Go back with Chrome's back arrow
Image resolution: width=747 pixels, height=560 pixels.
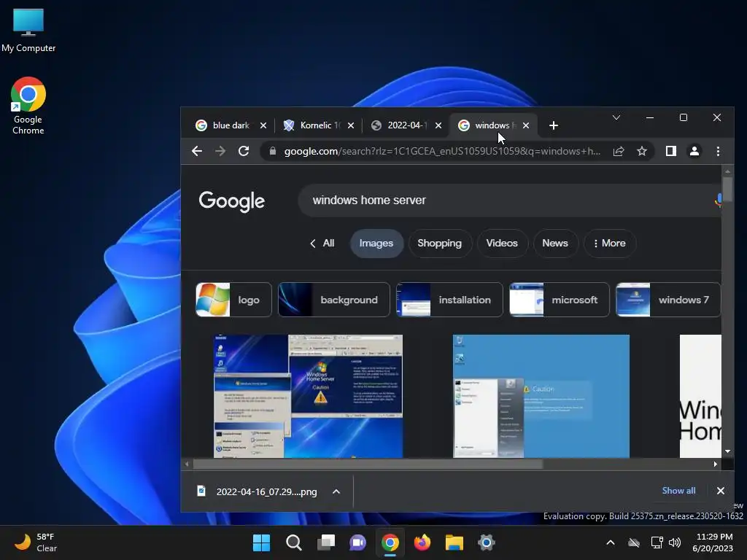click(x=197, y=152)
